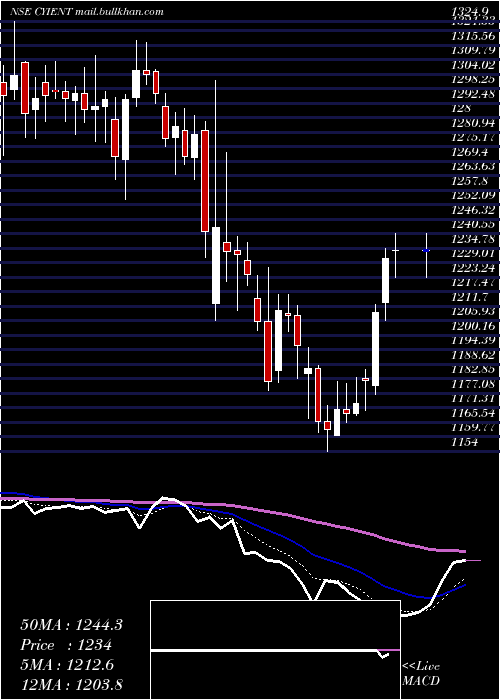Click the MACD inset chart box
Screen dimensions: 500x700
(x=275, y=650)
